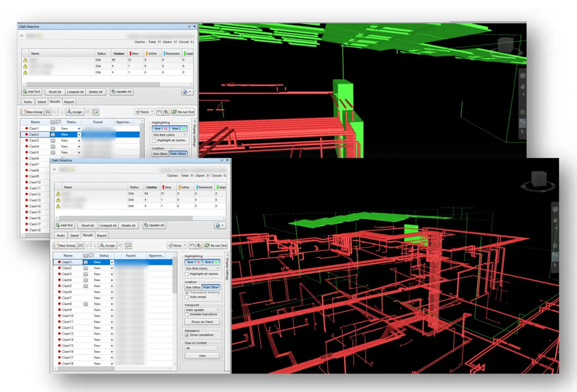577x392 pixels.
Task: Click the View button under View in Context
Action: [x=202, y=356]
